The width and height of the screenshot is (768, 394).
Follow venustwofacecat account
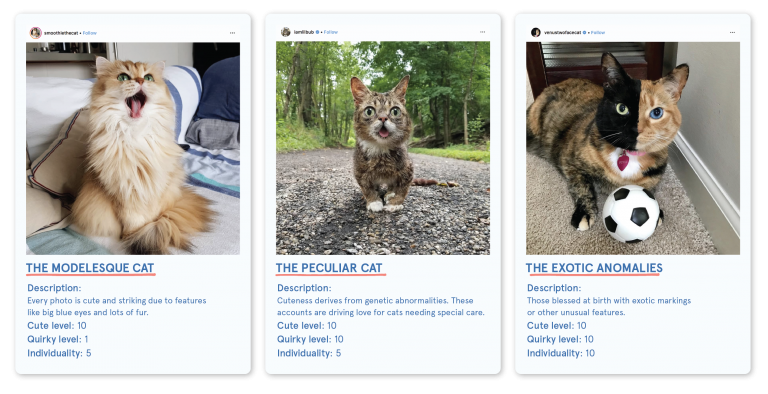[x=598, y=32]
